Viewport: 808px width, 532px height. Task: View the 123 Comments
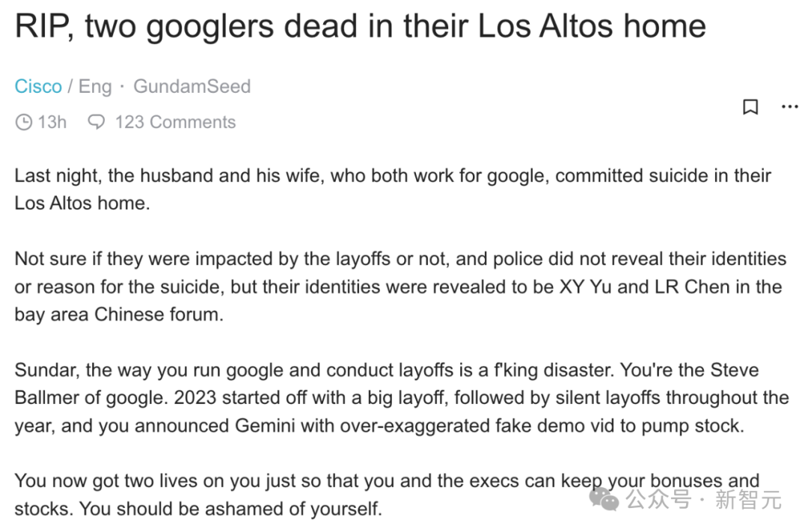(x=175, y=122)
